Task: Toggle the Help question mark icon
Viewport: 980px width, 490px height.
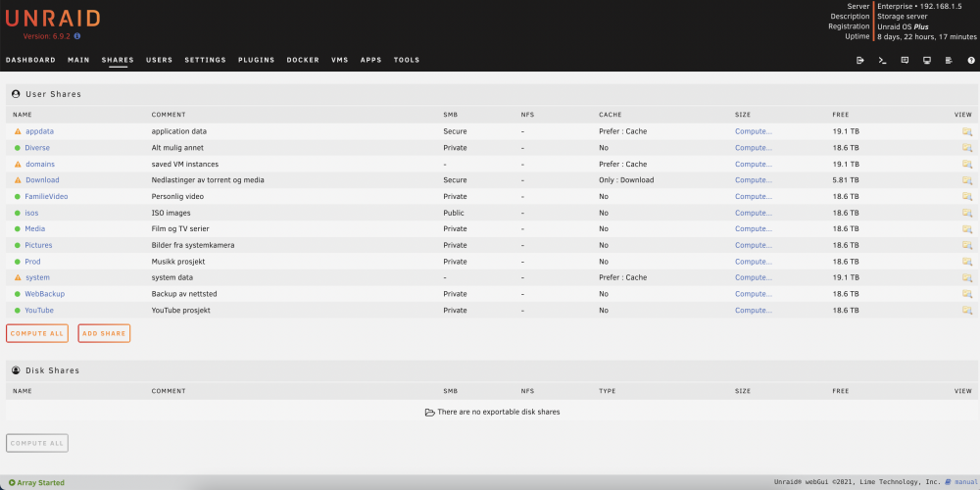Action: (971, 61)
